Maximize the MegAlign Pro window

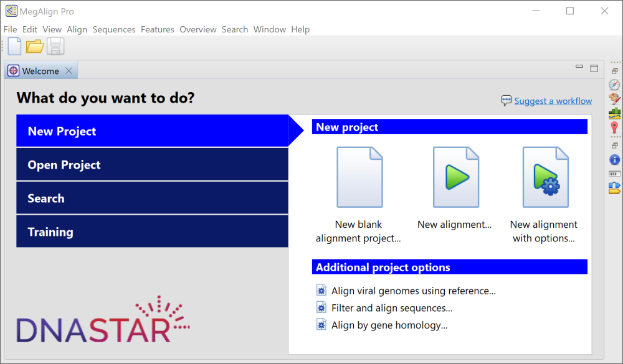[x=570, y=11]
